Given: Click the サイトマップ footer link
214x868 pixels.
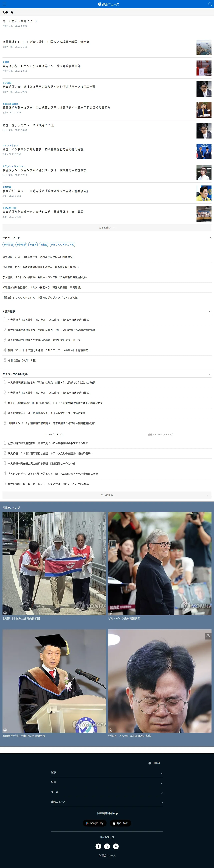Looking at the screenshot, I should [x=107, y=837].
